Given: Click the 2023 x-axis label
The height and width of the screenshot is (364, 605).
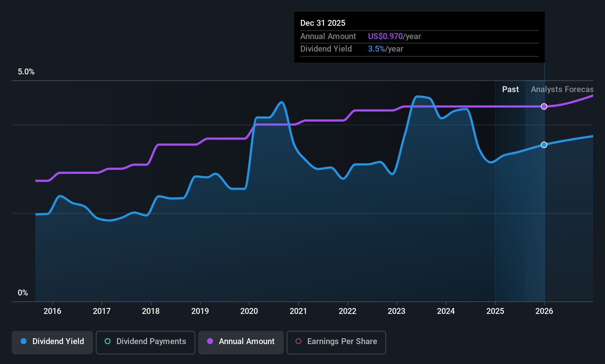Looking at the screenshot, I should [396, 311].
